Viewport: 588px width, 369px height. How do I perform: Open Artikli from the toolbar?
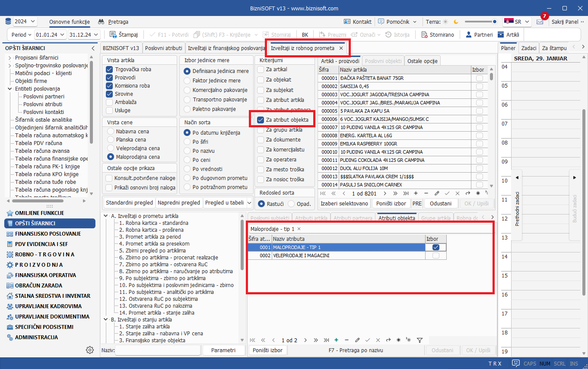[501, 35]
